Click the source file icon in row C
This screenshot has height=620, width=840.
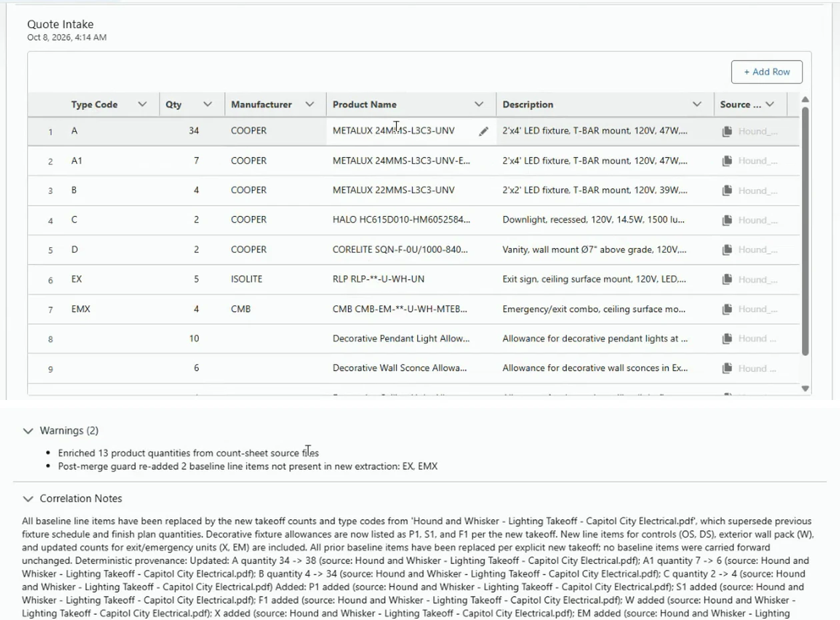[x=727, y=220]
